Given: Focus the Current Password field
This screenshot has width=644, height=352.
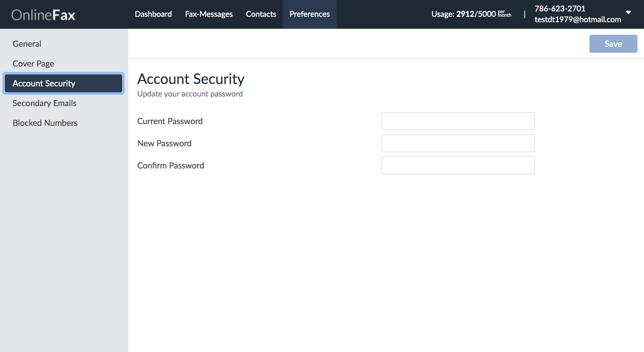Looking at the screenshot, I should 458,121.
